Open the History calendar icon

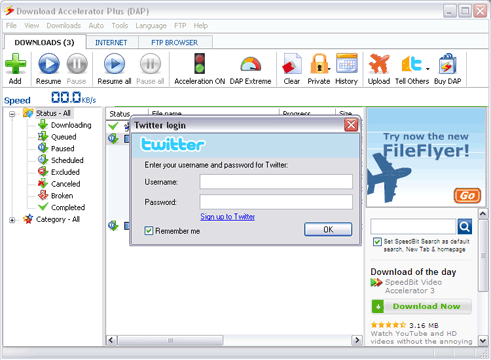[347, 63]
